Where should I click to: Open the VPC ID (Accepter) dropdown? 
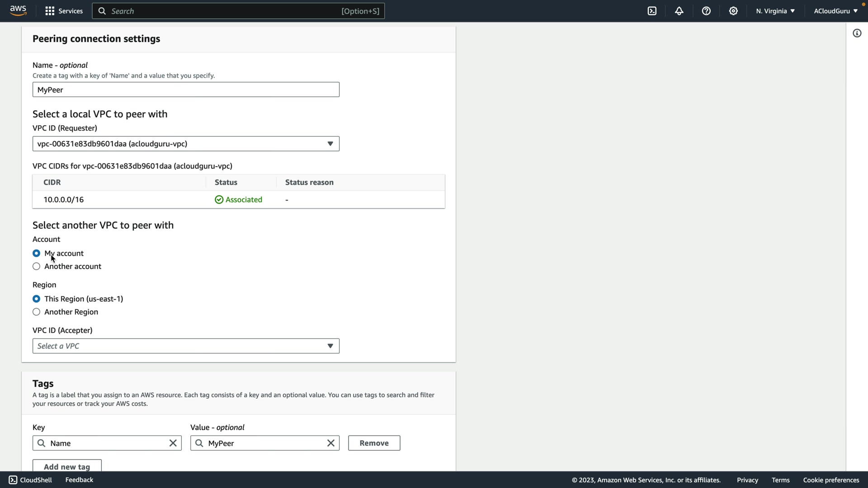point(186,346)
